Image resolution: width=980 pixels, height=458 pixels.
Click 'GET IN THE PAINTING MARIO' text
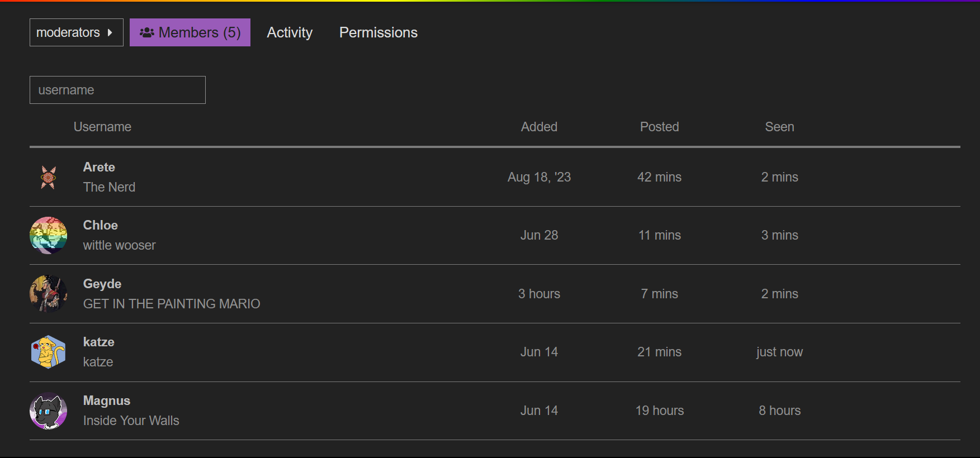click(x=172, y=304)
